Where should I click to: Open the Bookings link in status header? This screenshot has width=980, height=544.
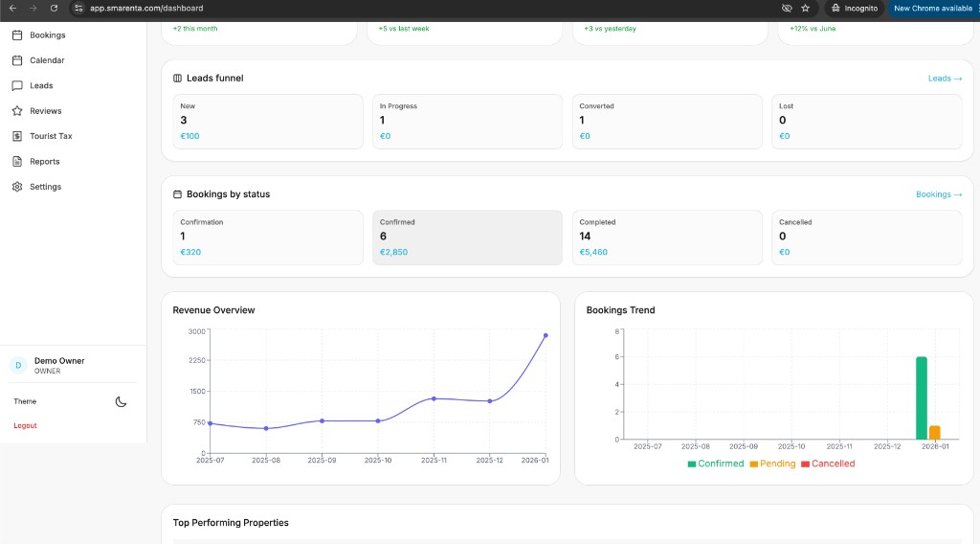pyautogui.click(x=939, y=194)
